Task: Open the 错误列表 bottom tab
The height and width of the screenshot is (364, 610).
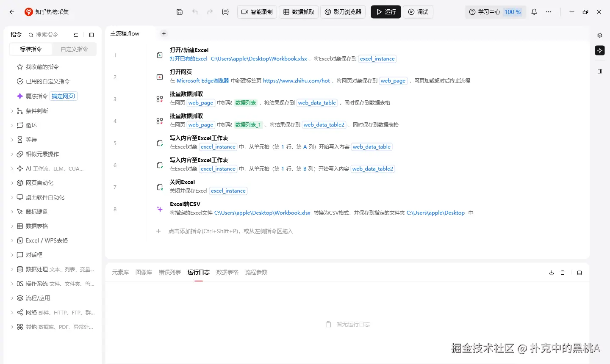Action: tap(170, 272)
